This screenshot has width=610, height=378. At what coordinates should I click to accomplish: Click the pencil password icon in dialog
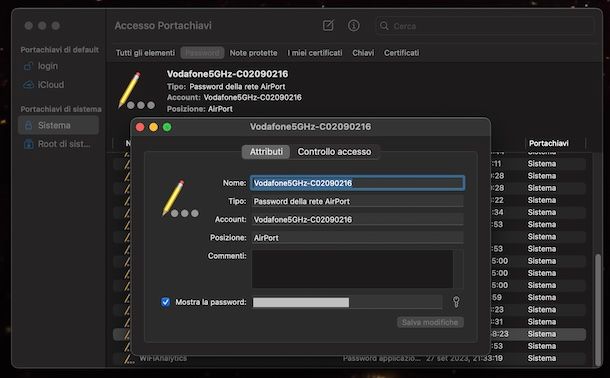(x=180, y=198)
